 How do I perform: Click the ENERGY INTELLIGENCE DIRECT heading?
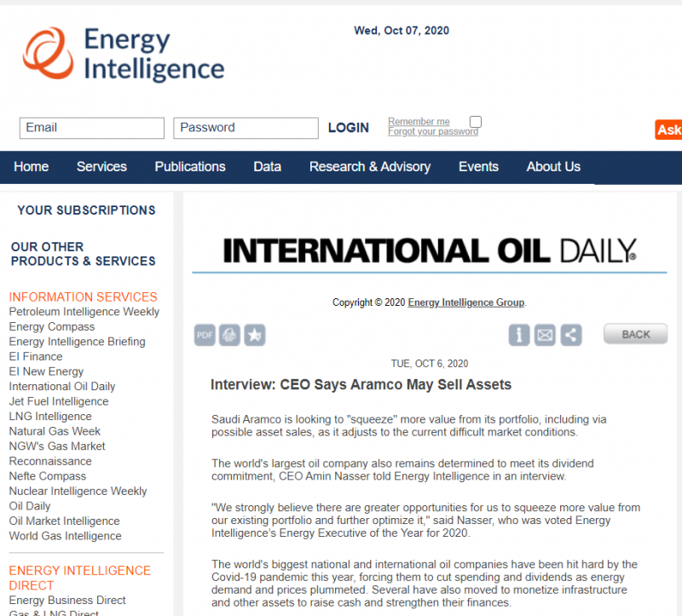[x=79, y=578]
